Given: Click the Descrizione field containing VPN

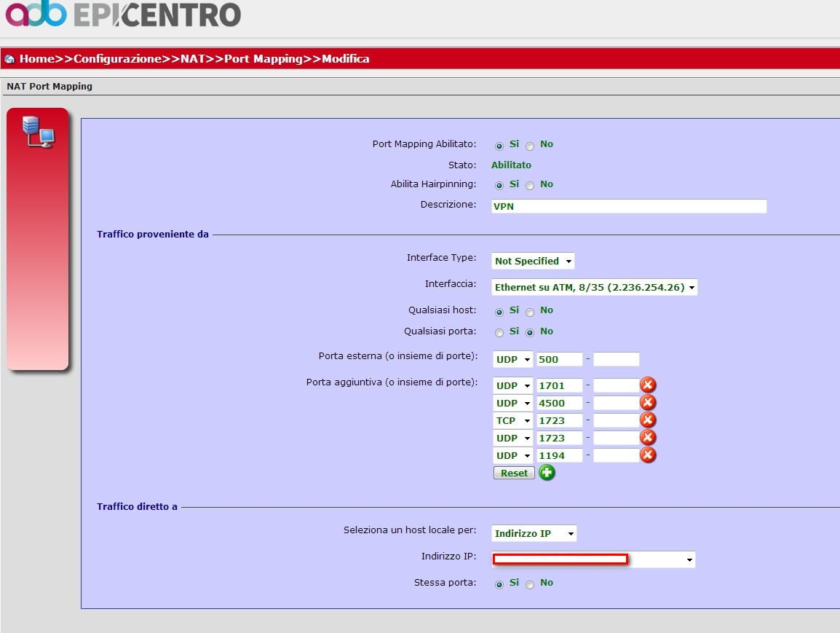Looking at the screenshot, I should pos(629,206).
